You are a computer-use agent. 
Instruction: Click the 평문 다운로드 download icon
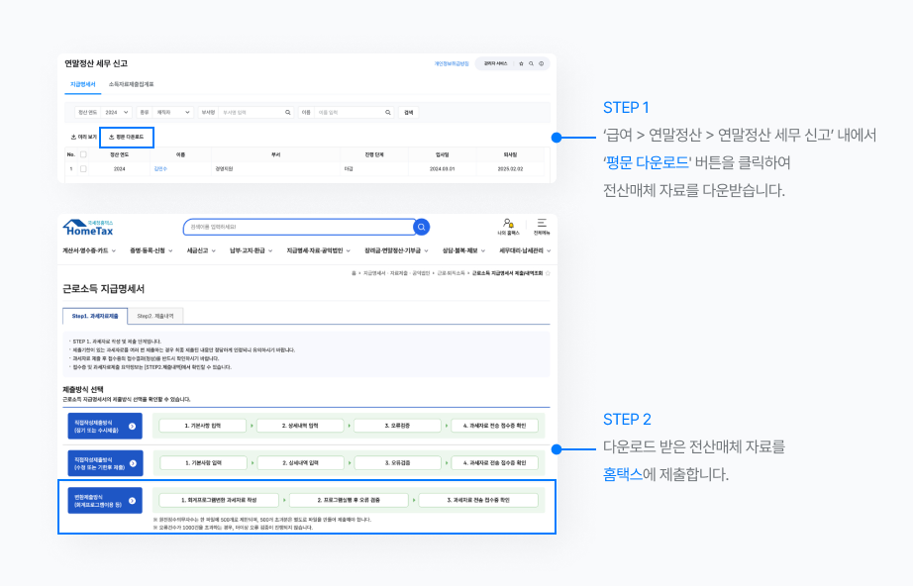(110, 135)
